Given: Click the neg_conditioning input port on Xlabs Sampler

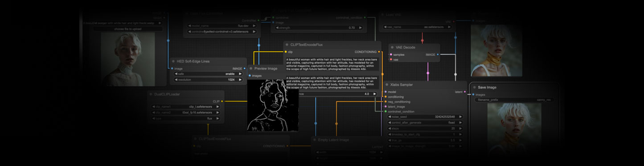Looking at the screenshot, I should pos(386,102).
